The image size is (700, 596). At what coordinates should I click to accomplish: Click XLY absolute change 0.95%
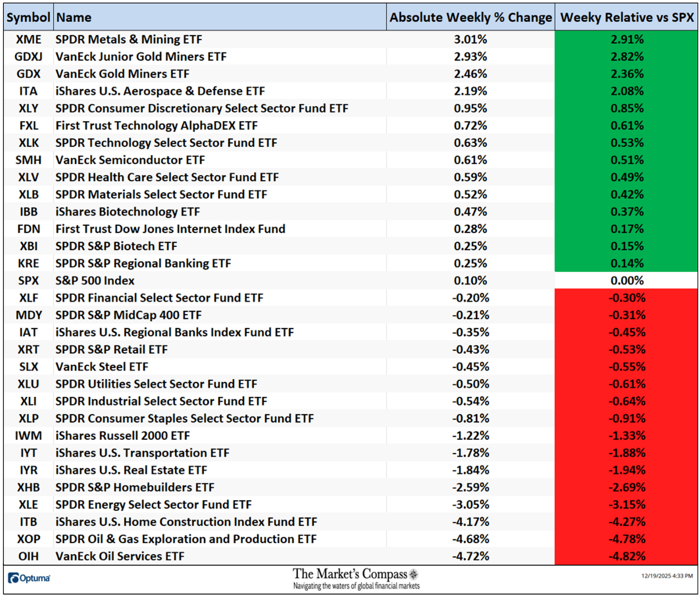[x=471, y=109]
